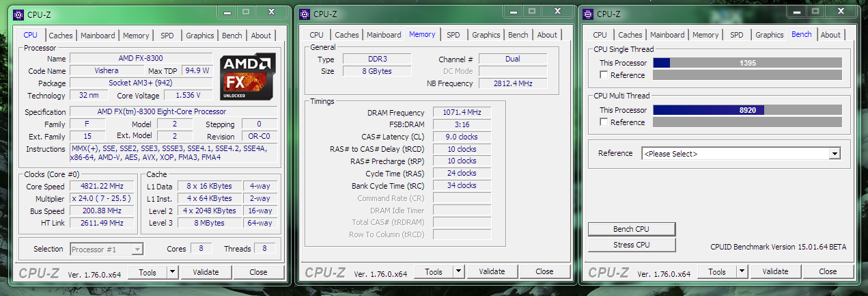Start the Stress CPU test
Image resolution: width=868 pixels, height=296 pixels.
(x=632, y=245)
